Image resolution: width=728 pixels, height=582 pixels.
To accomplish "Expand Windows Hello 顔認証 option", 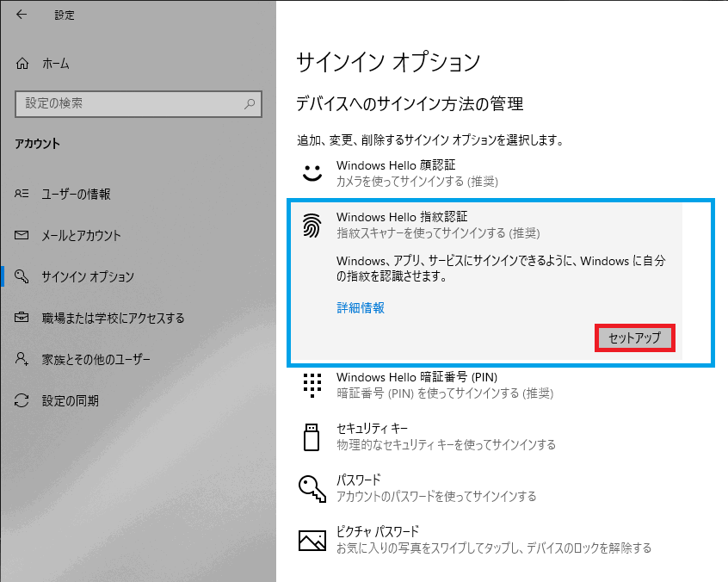I will coord(488,173).
